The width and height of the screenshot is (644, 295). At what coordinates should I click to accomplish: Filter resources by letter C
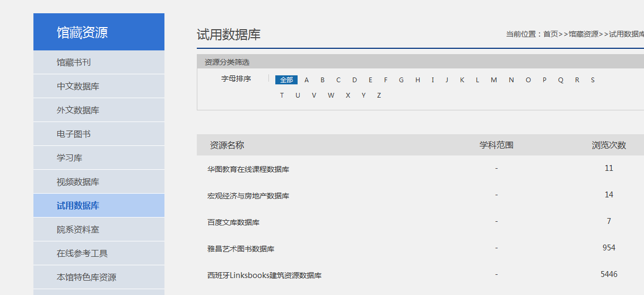pyautogui.click(x=338, y=80)
